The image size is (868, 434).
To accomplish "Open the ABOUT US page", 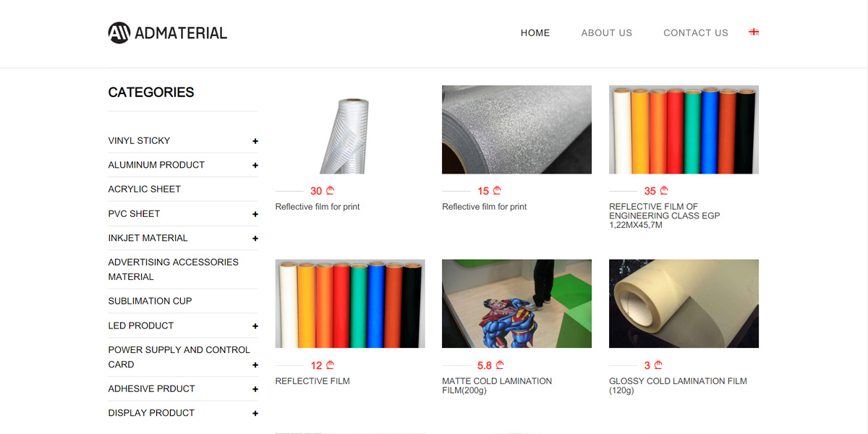I will (607, 33).
